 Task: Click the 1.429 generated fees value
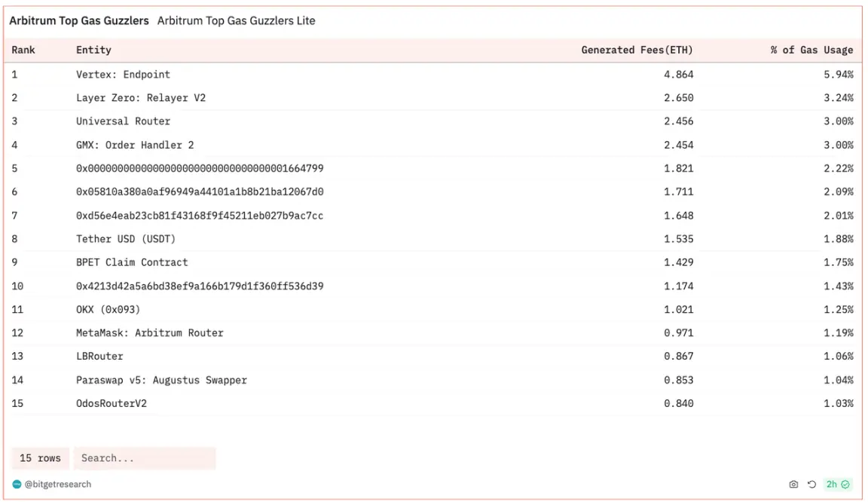(679, 262)
